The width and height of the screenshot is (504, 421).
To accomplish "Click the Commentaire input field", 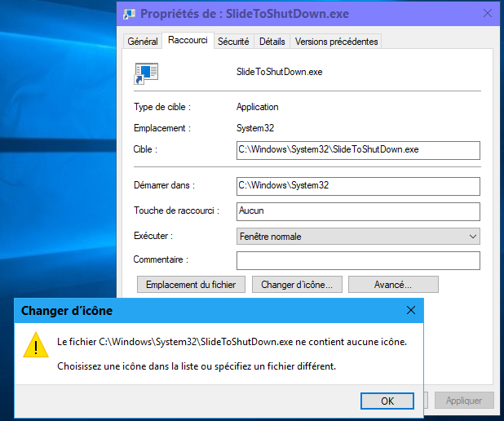I will click(358, 260).
